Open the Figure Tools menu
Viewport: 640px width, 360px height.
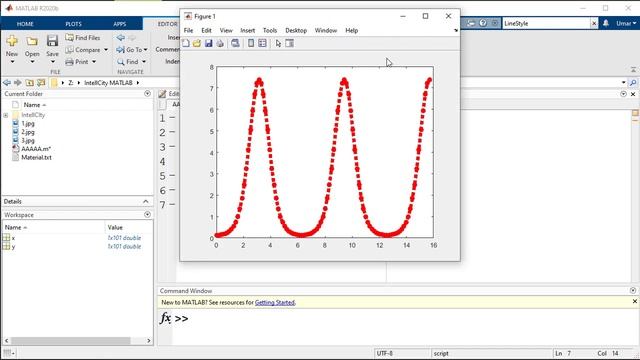(x=270, y=31)
